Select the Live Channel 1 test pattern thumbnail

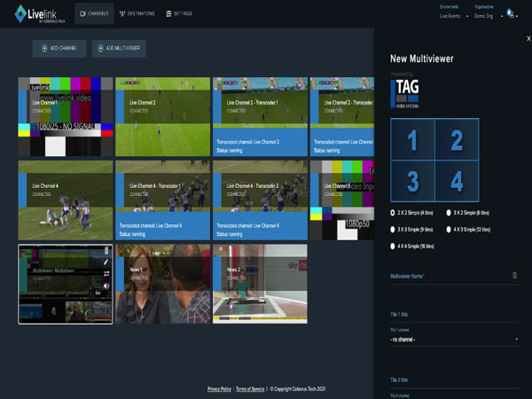click(66, 117)
